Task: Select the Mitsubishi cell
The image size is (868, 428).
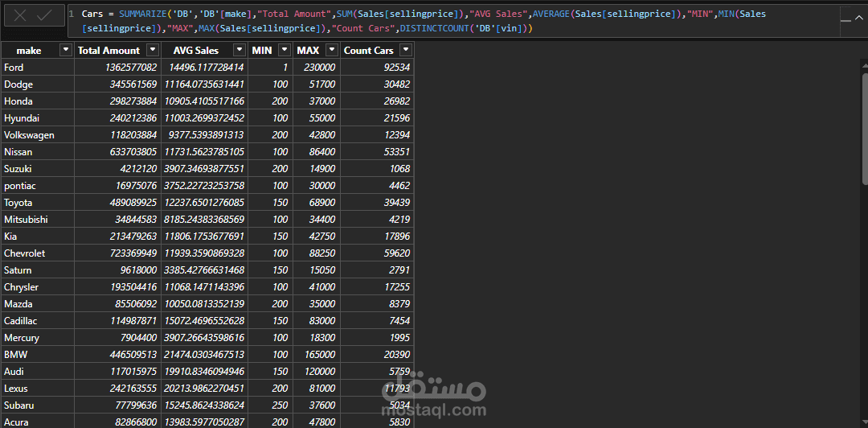Action: coord(38,220)
